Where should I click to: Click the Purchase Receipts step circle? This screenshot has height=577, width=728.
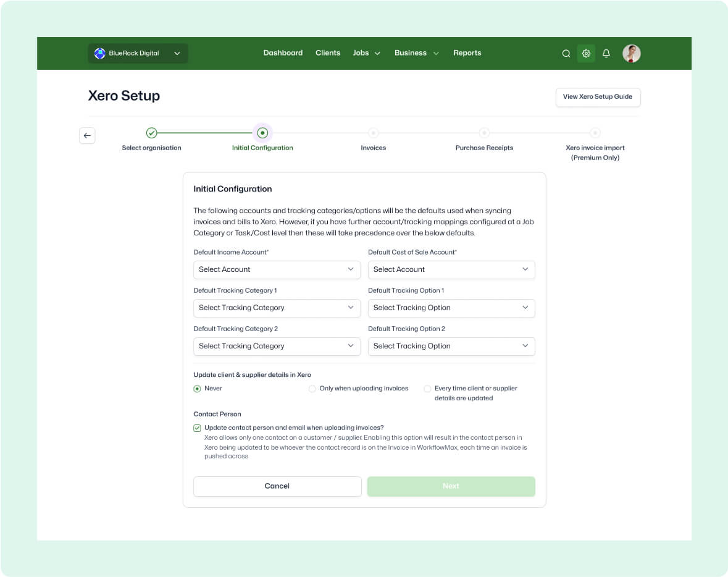tap(484, 133)
